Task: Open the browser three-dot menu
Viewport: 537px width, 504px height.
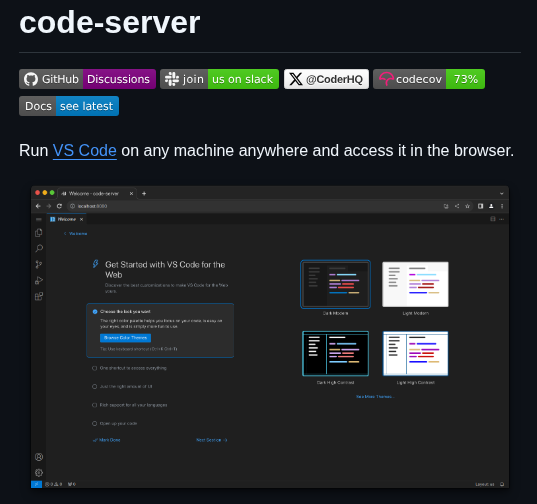Action: (502, 206)
